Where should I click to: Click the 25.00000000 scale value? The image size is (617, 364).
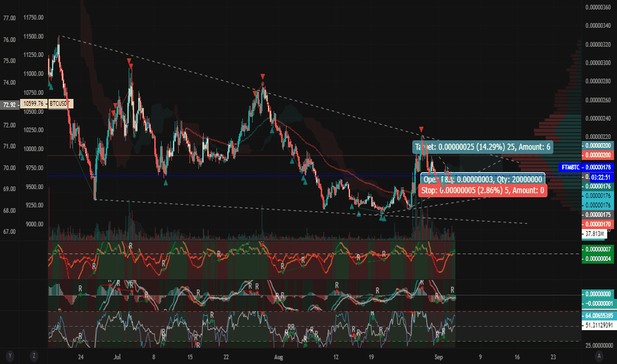pos(599,345)
